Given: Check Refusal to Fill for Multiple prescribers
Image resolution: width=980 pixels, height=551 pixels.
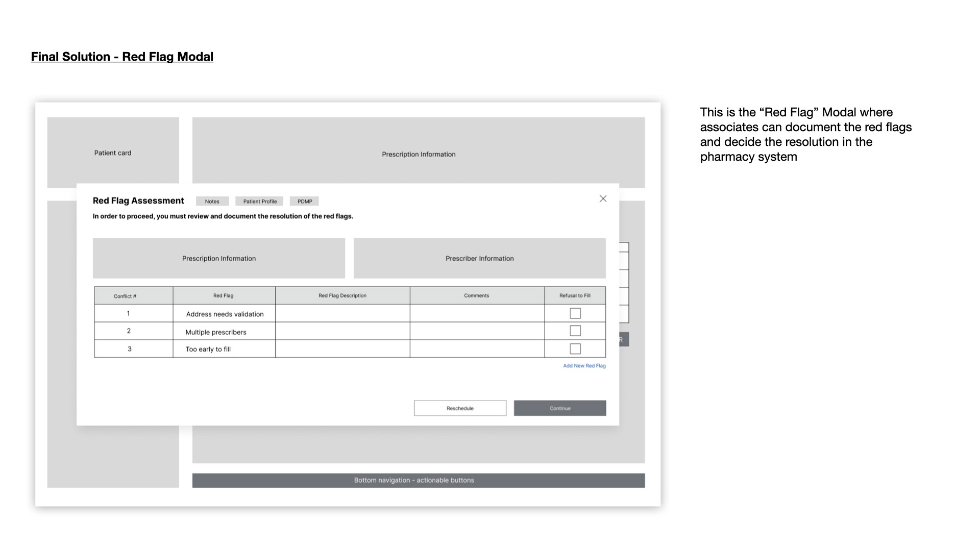Looking at the screenshot, I should (x=575, y=331).
